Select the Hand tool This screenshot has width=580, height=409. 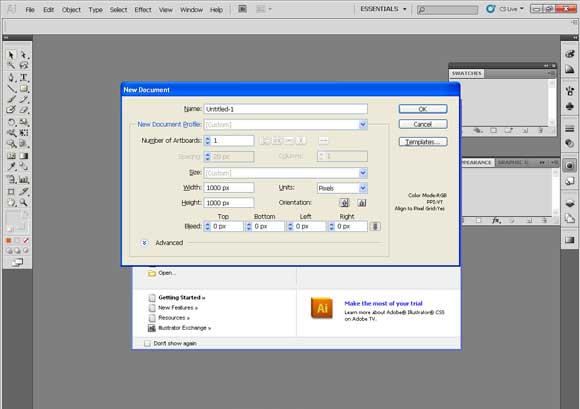pyautogui.click(x=11, y=202)
